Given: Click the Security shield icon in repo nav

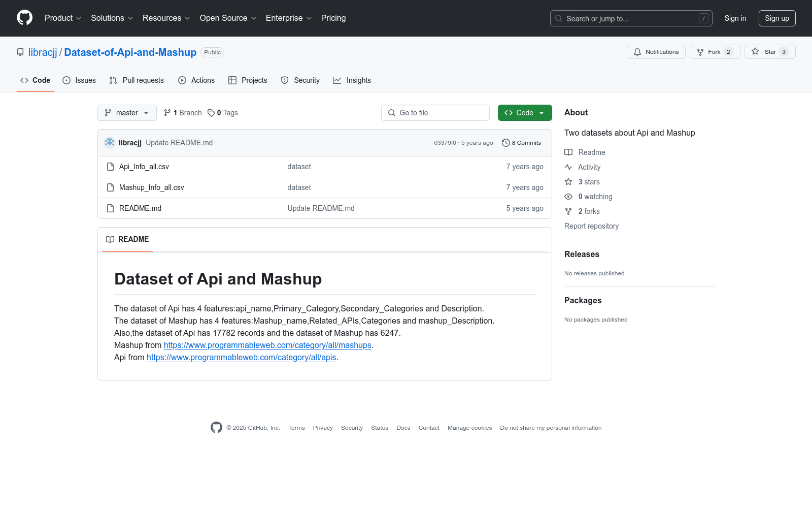Looking at the screenshot, I should [x=285, y=80].
